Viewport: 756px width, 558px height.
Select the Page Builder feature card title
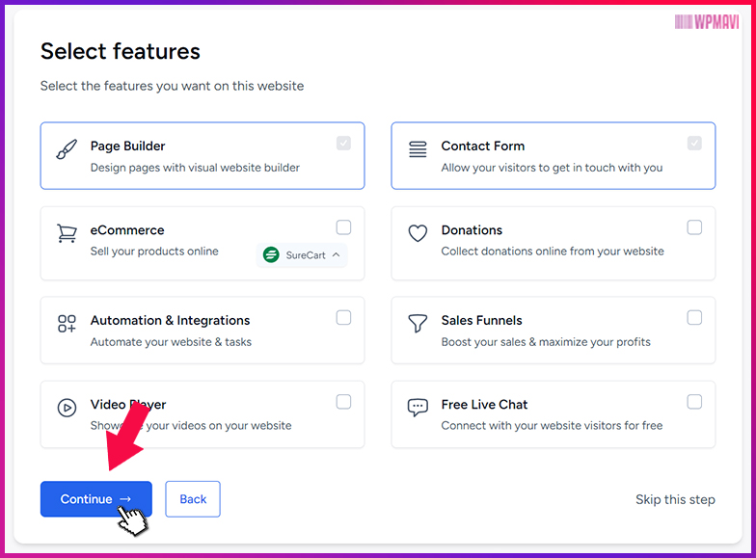point(127,146)
